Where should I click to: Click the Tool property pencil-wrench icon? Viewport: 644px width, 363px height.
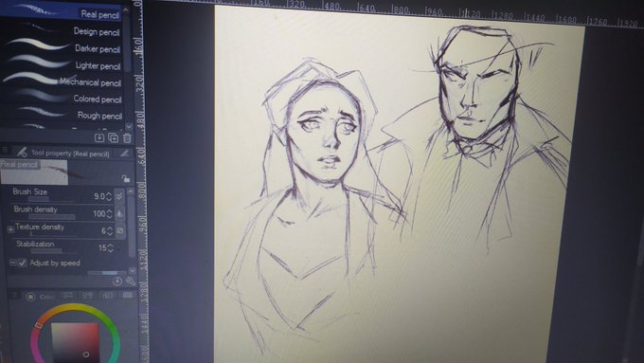pyautogui.click(x=22, y=153)
